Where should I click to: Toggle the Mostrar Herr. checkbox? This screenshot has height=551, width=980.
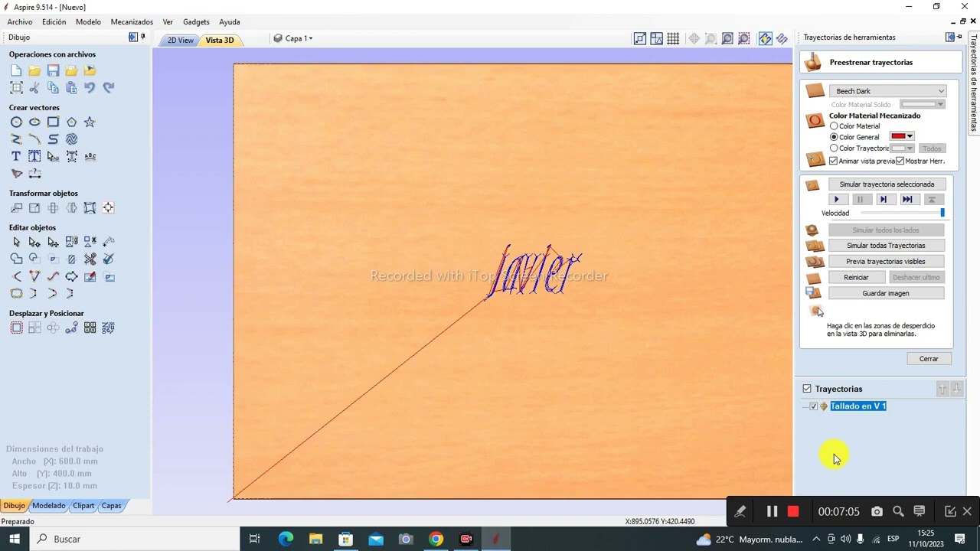coord(900,161)
